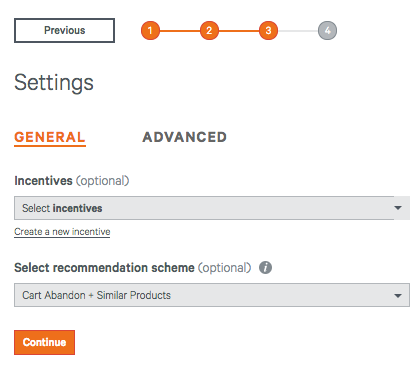The height and width of the screenshot is (365, 420).
Task: Go back with the Previous button
Action: (64, 30)
